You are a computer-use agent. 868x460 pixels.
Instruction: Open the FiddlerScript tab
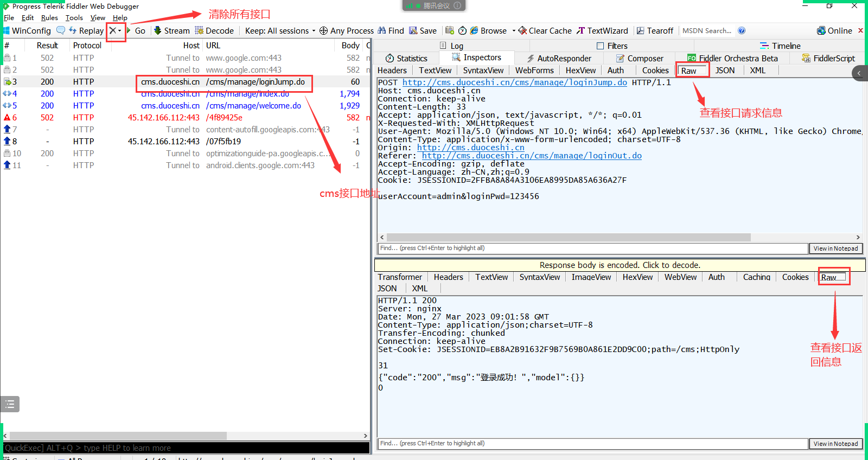[828, 58]
